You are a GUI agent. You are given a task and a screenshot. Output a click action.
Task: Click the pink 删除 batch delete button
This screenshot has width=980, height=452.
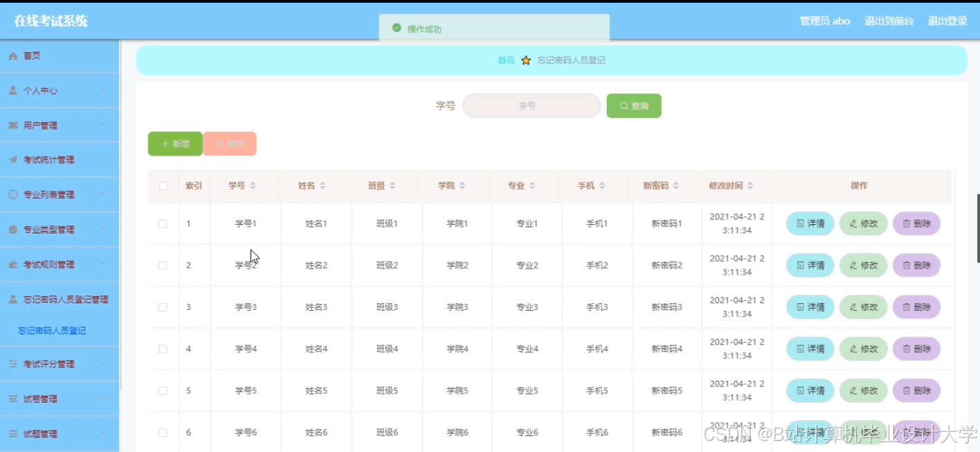click(230, 144)
